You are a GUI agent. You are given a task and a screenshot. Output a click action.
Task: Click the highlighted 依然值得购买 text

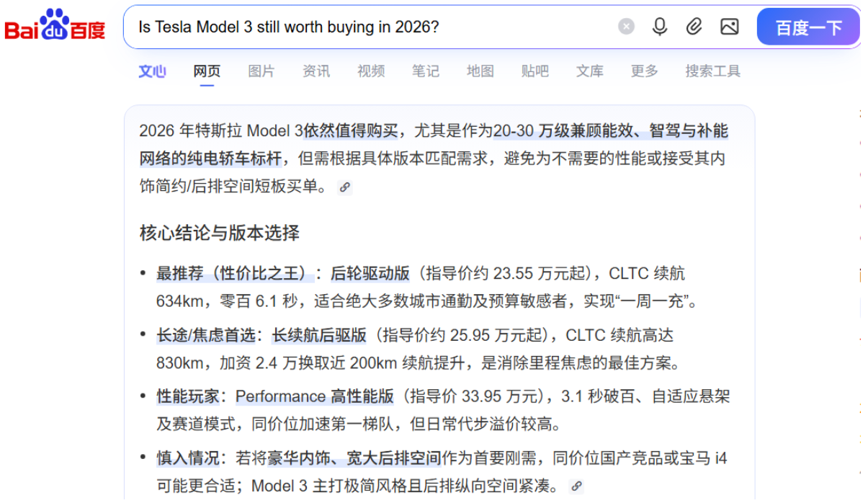tap(351, 131)
